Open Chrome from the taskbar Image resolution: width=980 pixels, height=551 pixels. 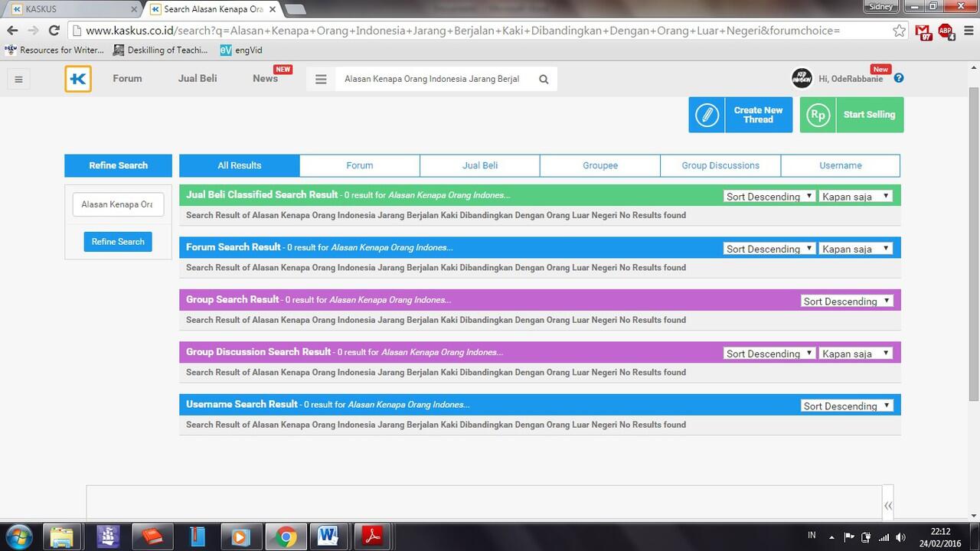coord(286,536)
